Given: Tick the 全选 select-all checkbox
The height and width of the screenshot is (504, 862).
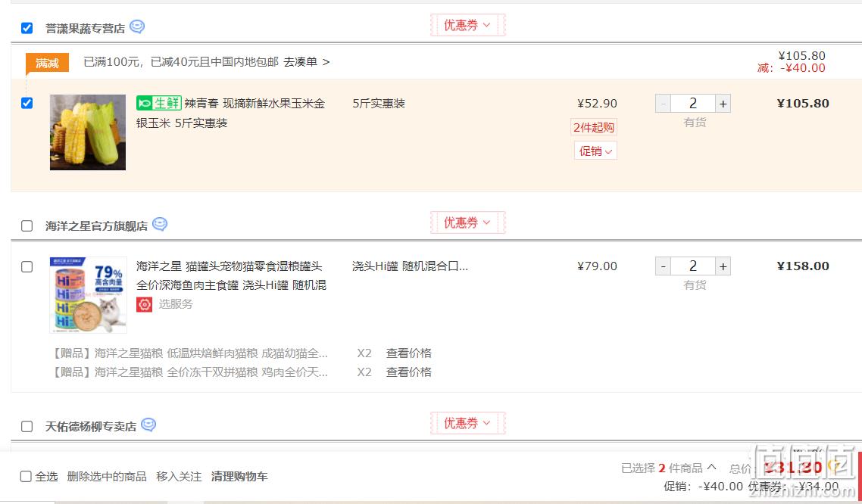Looking at the screenshot, I should pyautogui.click(x=26, y=476).
